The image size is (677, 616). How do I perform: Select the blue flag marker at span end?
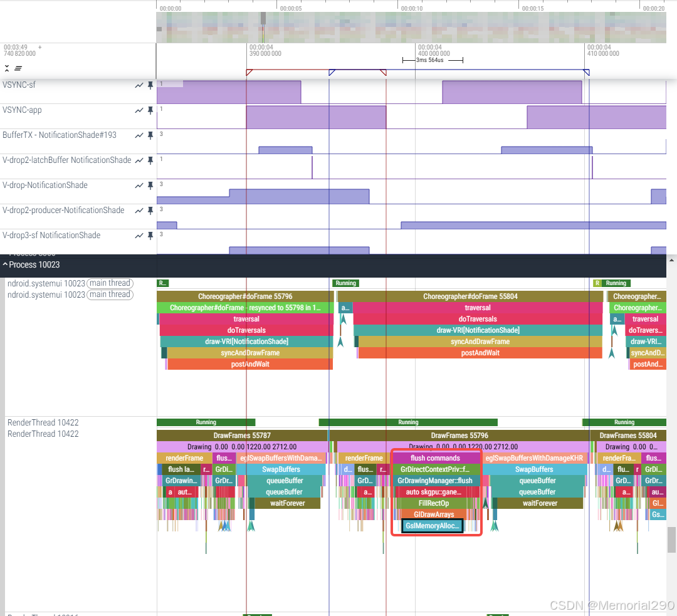(x=586, y=73)
